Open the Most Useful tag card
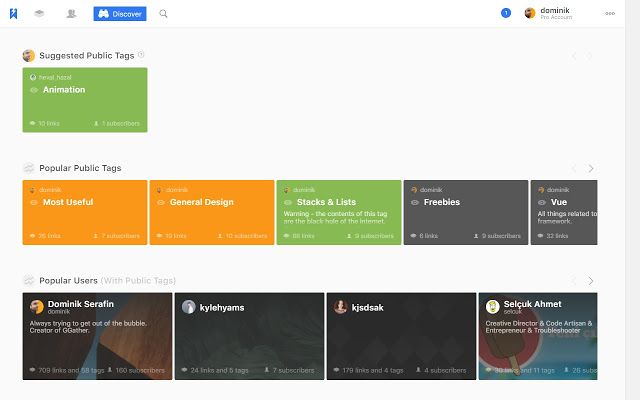 pyautogui.click(x=85, y=213)
